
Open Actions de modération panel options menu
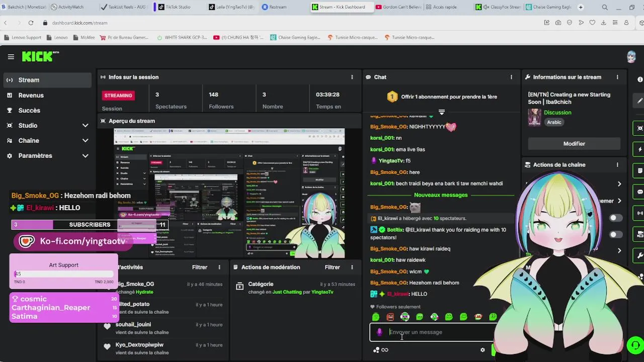(352, 267)
